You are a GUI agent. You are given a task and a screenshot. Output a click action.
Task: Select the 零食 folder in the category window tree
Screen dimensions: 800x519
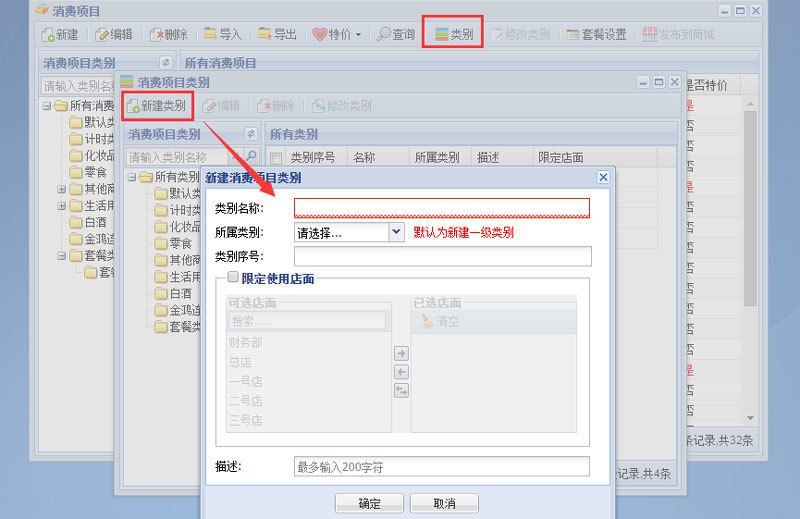pos(173,243)
